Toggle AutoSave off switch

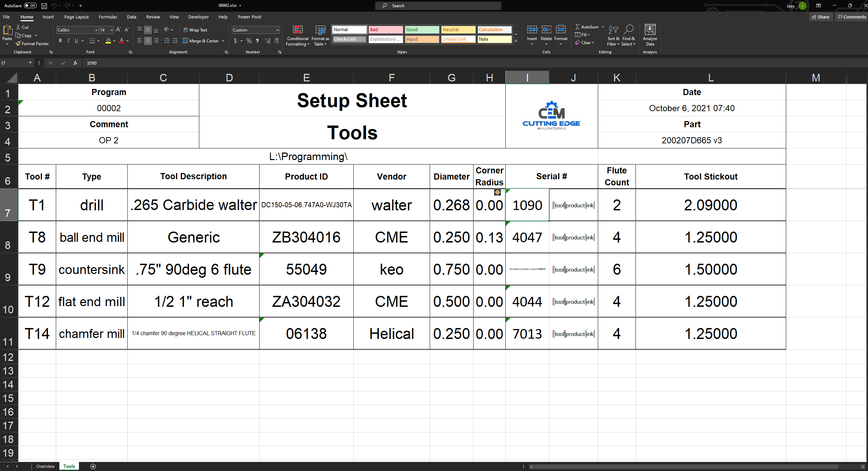pyautogui.click(x=30, y=5)
